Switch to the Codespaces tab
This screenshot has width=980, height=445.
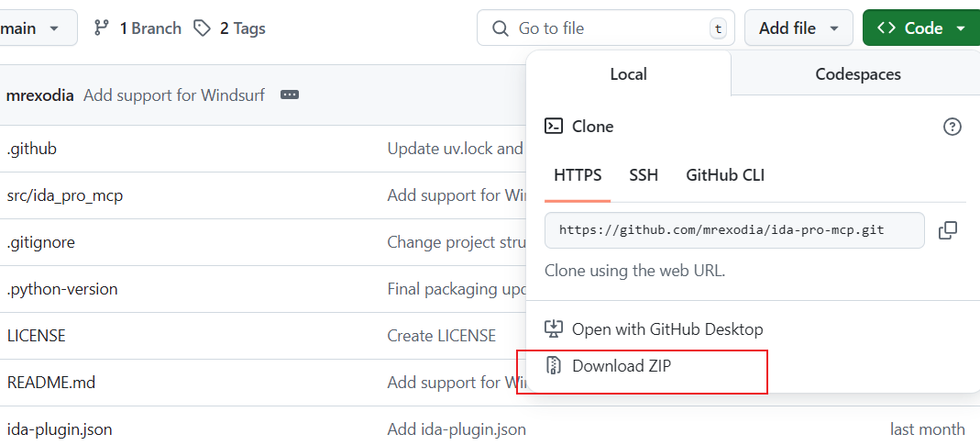pos(857,74)
